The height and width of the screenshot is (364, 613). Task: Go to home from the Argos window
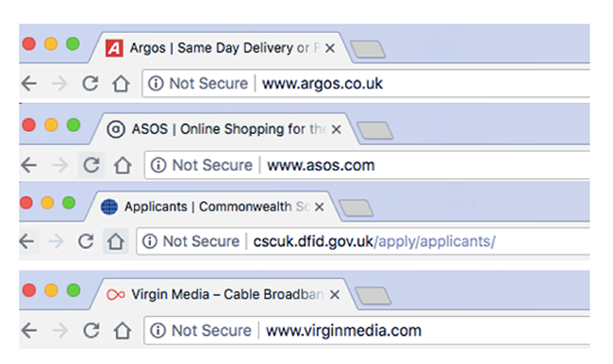pyautogui.click(x=121, y=83)
